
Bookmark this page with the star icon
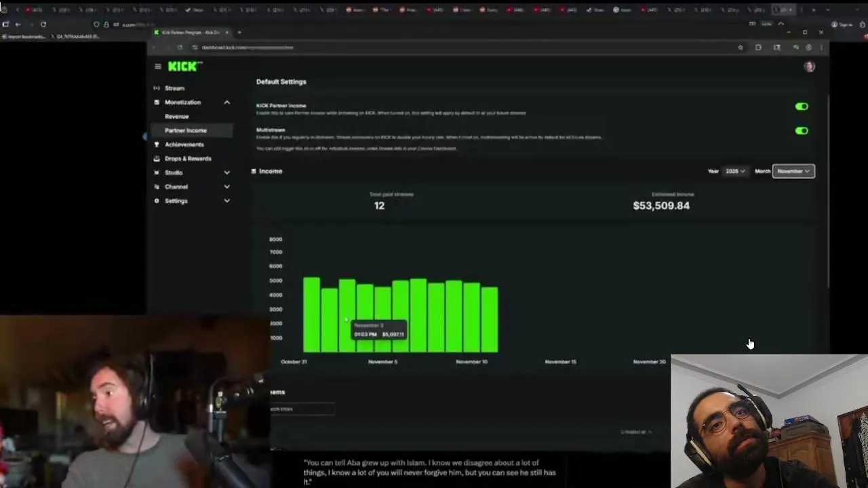coord(740,47)
